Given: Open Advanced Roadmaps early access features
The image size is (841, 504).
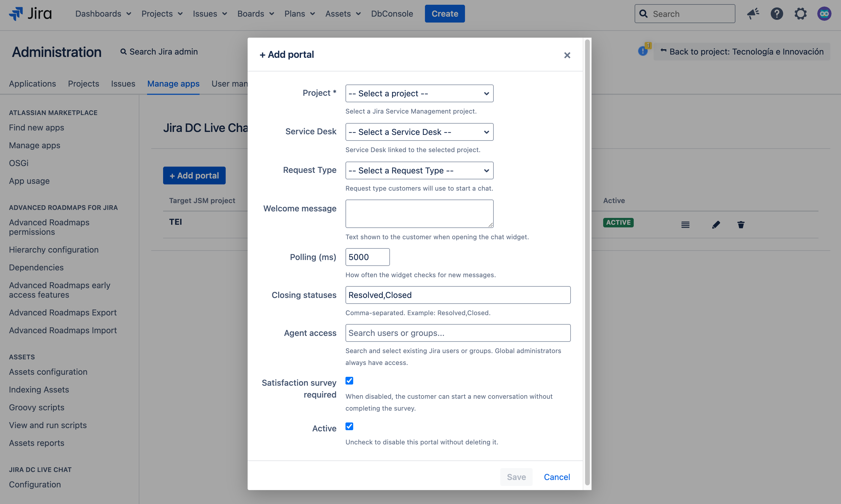Looking at the screenshot, I should (59, 290).
